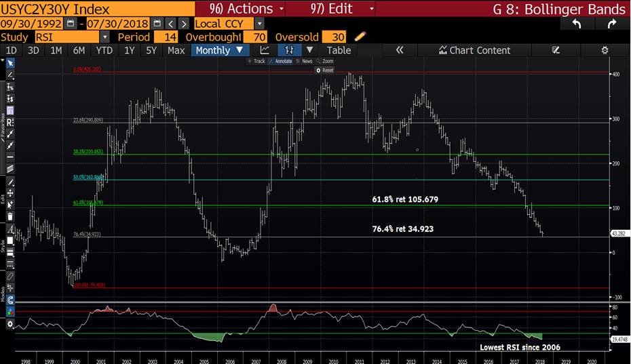
Task: Collapse panel with double chevron
Action: coord(399,50)
